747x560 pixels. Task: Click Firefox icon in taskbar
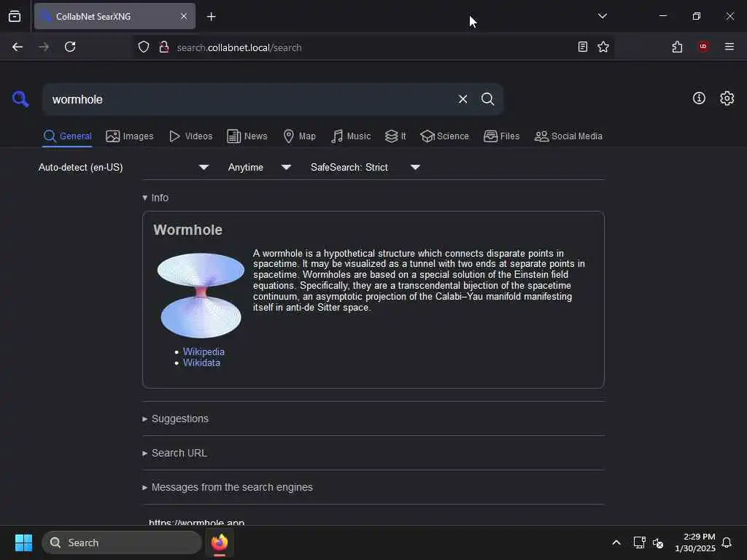point(219,542)
